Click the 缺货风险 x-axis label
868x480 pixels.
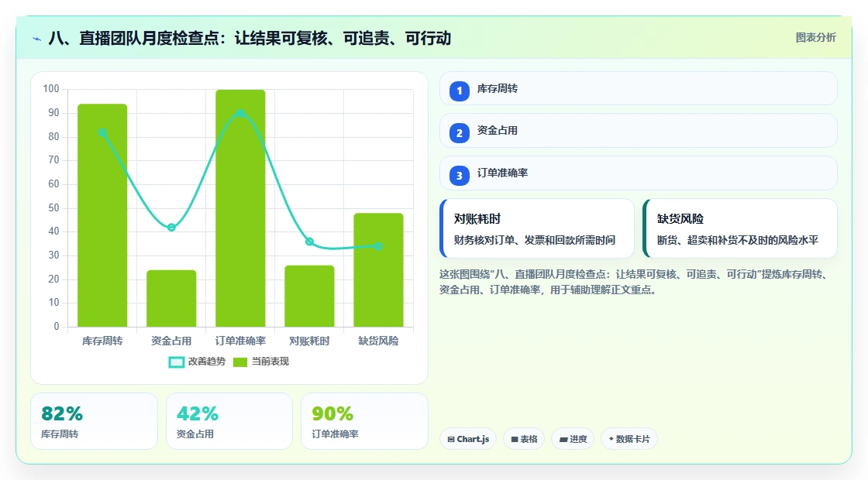[x=379, y=341]
